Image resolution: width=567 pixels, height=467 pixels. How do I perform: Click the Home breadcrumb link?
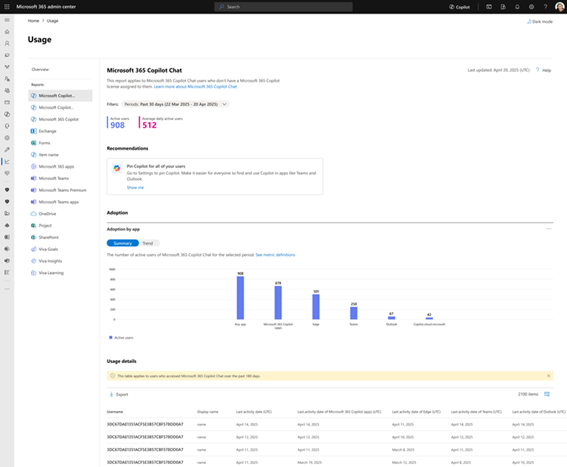33,21
